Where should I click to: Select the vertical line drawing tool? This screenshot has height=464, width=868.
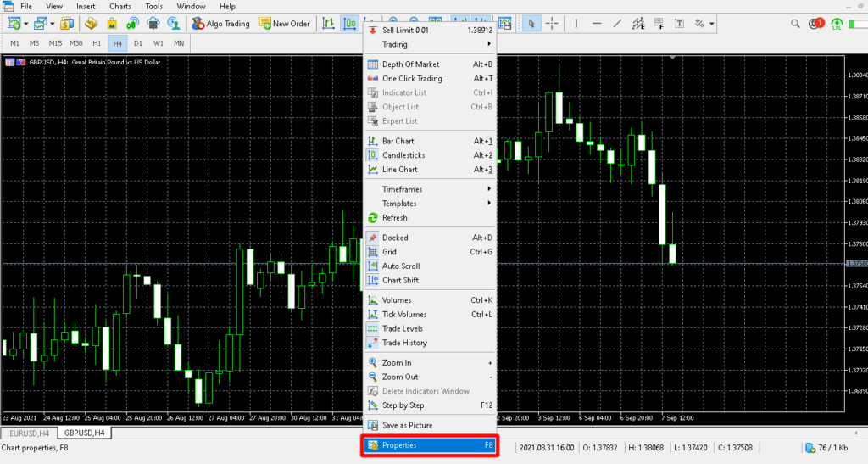(576, 24)
